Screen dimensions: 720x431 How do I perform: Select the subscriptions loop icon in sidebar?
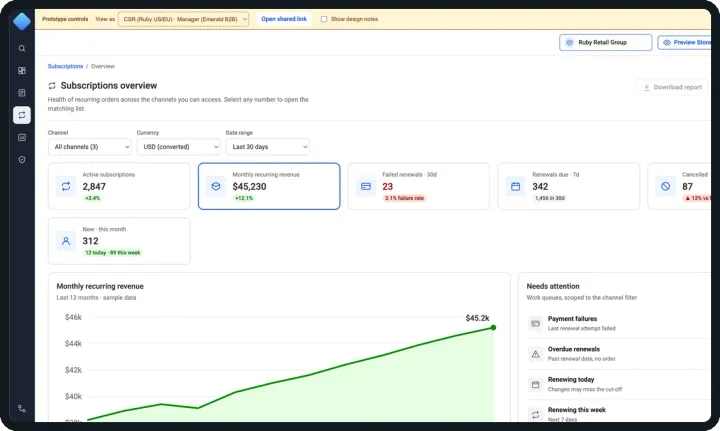tap(22, 115)
